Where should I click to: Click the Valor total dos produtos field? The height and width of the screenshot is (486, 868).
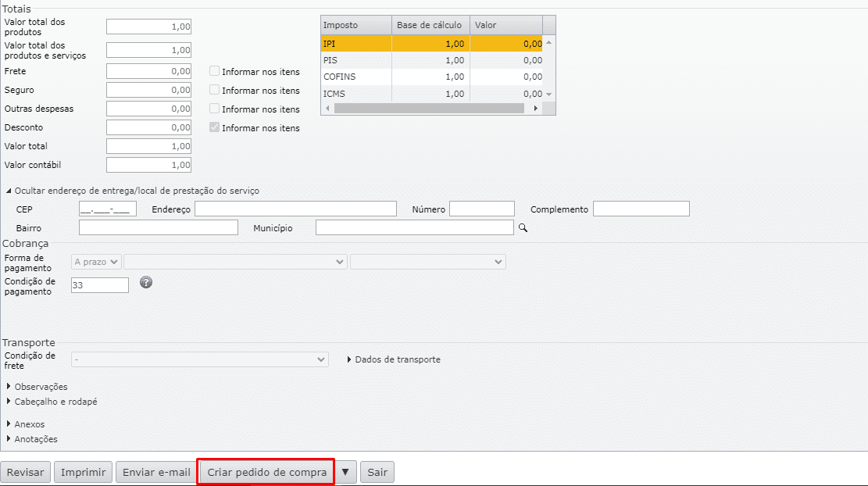tap(149, 27)
